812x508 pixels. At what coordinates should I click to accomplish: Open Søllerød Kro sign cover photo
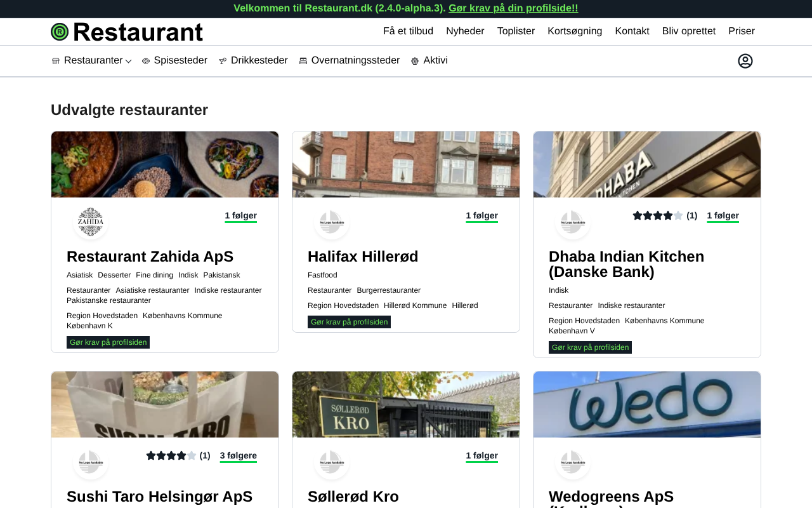pos(406,404)
